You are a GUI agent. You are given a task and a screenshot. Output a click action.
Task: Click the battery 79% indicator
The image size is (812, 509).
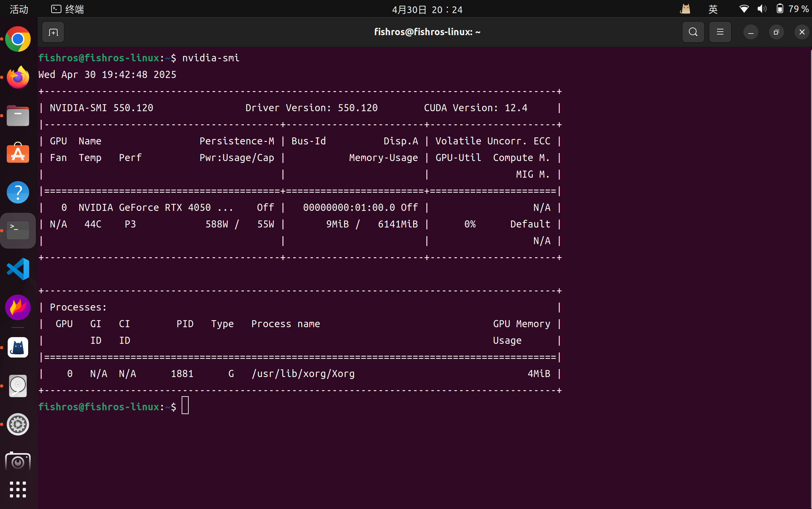coord(792,9)
